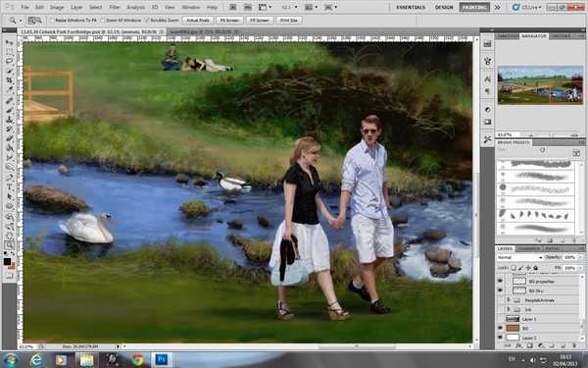588x368 pixels.
Task: Hide the BG layer
Action: coord(500,328)
